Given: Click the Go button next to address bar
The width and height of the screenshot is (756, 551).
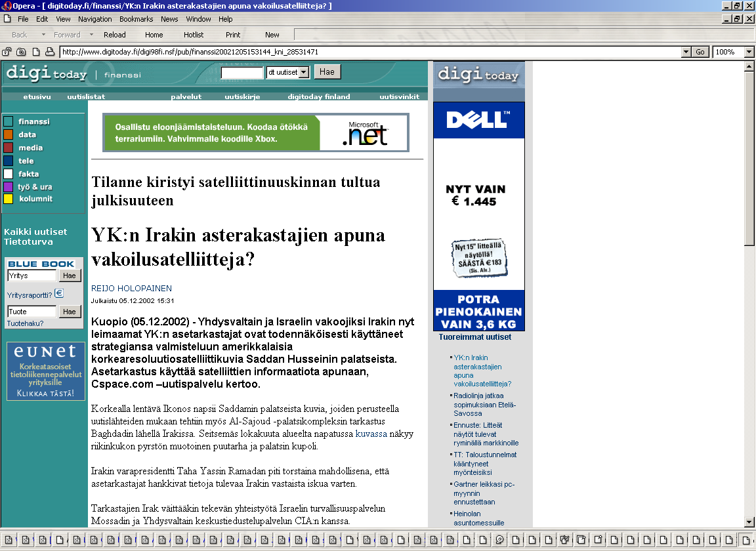Looking at the screenshot, I should (x=700, y=52).
